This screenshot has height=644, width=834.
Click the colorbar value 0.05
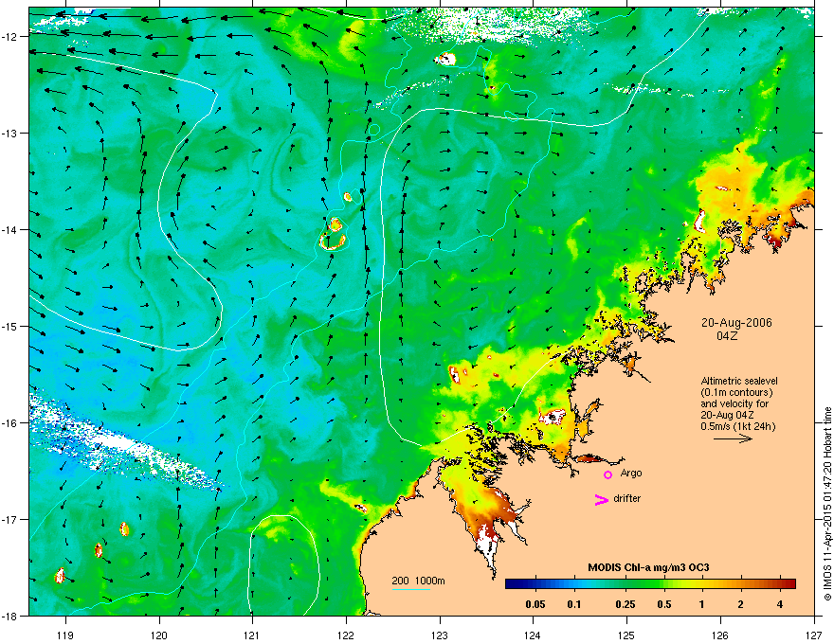[x=535, y=604]
